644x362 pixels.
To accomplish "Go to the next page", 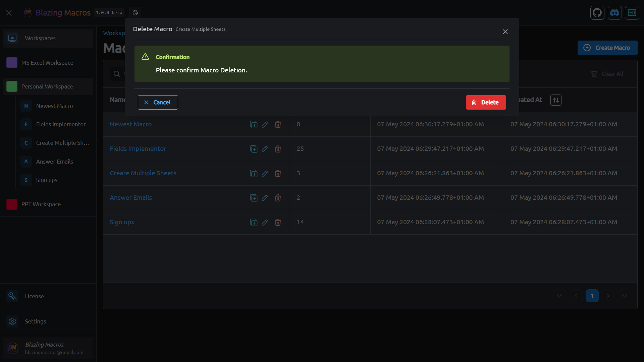I will click(x=608, y=296).
